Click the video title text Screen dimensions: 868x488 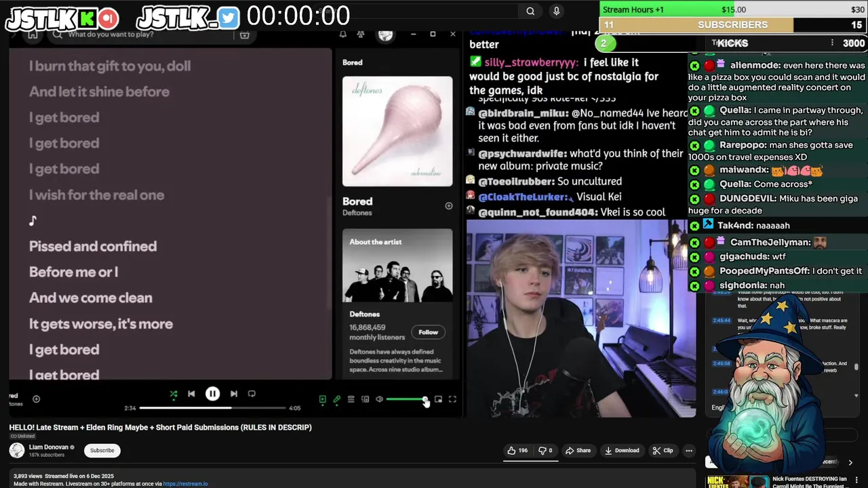click(x=161, y=428)
